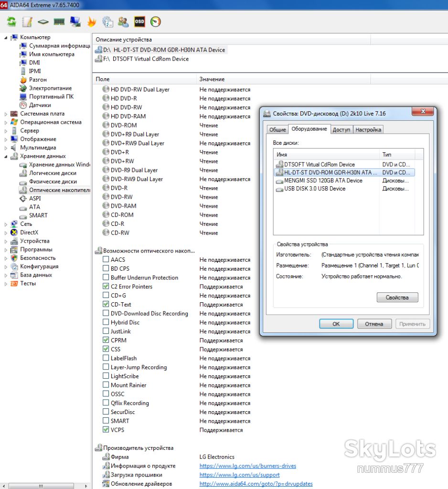
Task: Open the OSD panel toolbar icon
Action: [x=139, y=21]
